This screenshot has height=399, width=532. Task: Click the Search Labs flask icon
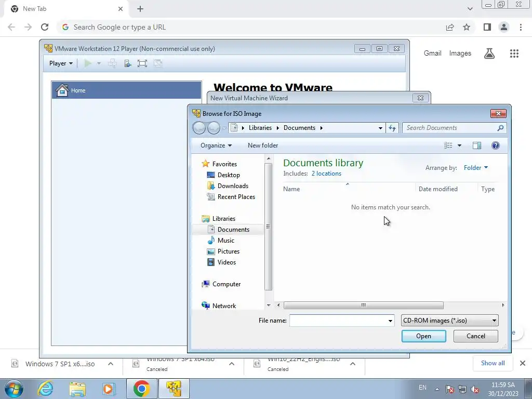pyautogui.click(x=489, y=54)
